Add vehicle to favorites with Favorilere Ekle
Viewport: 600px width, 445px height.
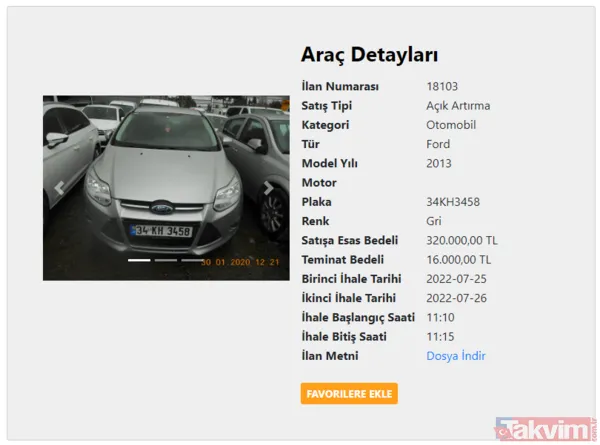tap(349, 394)
